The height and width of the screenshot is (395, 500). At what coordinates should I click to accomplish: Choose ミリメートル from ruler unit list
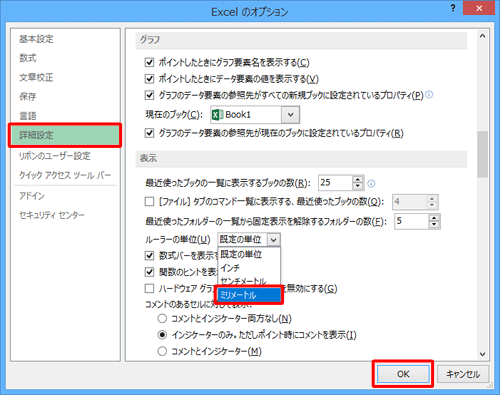pos(249,295)
